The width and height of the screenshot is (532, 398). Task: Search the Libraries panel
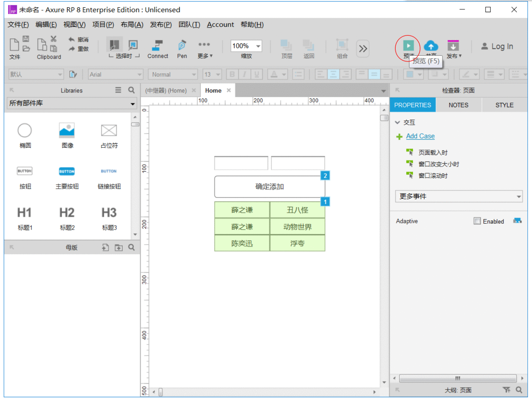[x=132, y=90]
